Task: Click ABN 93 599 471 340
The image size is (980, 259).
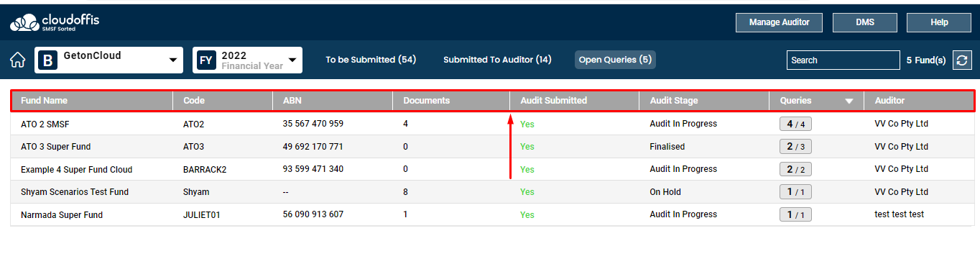Action: (313, 169)
